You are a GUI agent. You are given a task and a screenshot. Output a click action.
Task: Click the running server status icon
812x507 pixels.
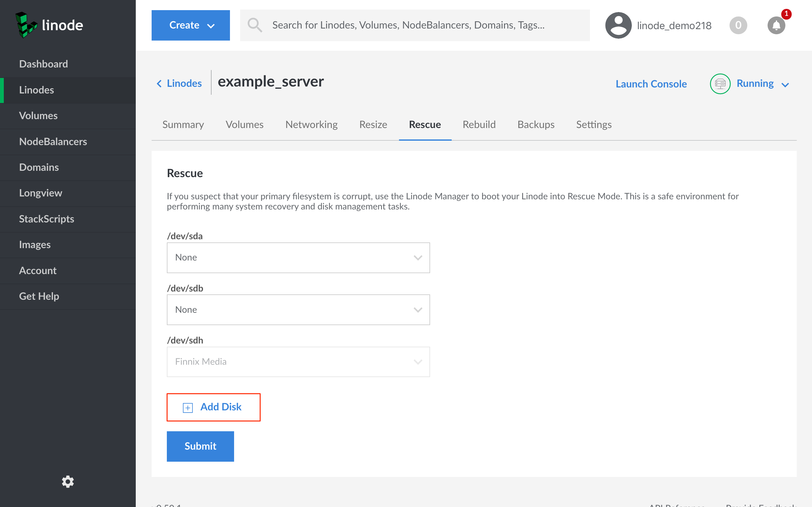[720, 84]
